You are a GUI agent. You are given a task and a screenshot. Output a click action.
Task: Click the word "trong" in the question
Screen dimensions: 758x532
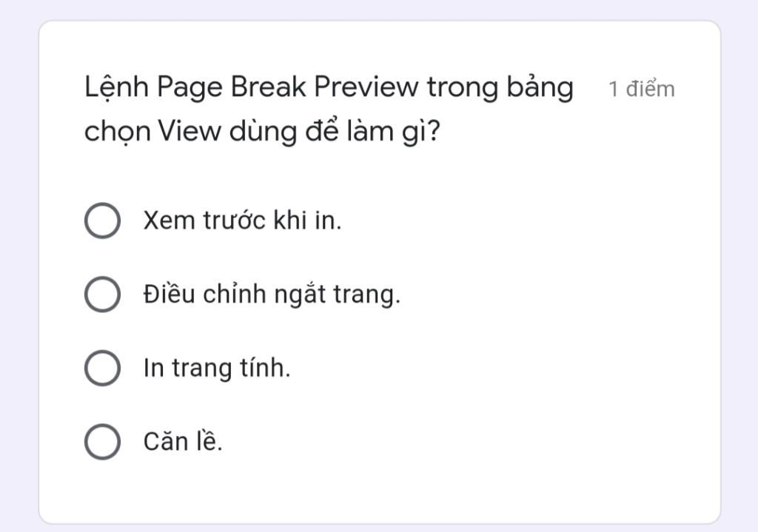(x=462, y=88)
